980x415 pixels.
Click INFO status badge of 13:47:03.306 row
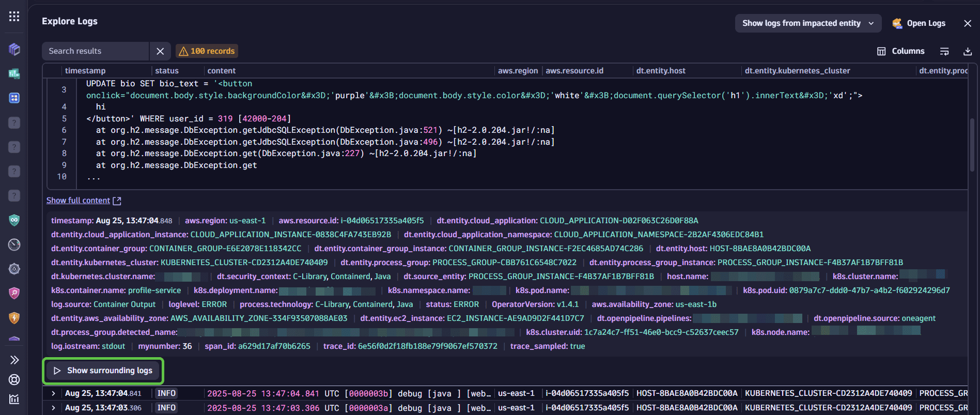coord(167,408)
